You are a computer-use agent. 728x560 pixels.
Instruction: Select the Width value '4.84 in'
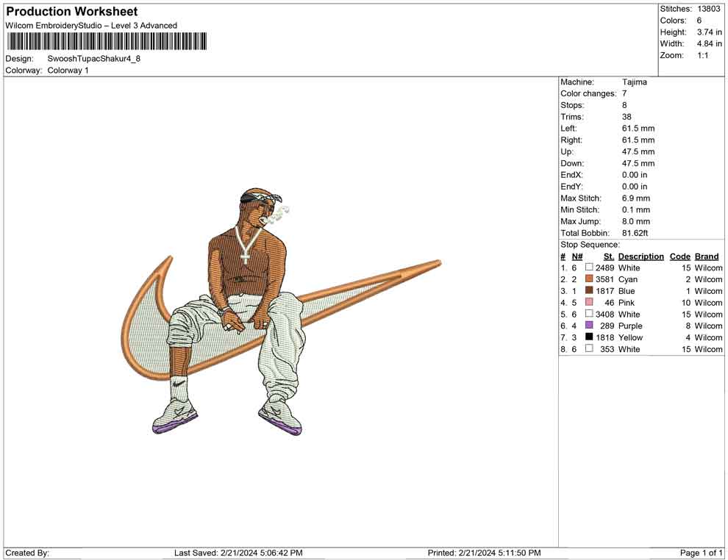[x=709, y=43]
